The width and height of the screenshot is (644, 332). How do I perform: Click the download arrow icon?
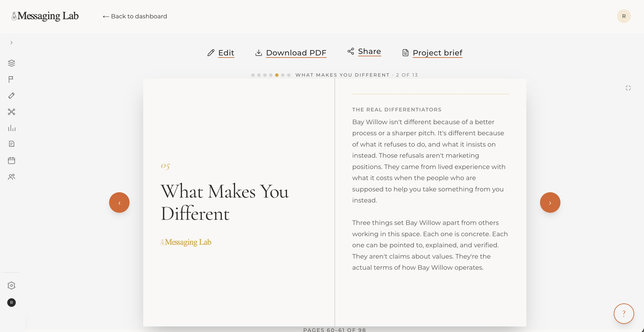(x=258, y=53)
